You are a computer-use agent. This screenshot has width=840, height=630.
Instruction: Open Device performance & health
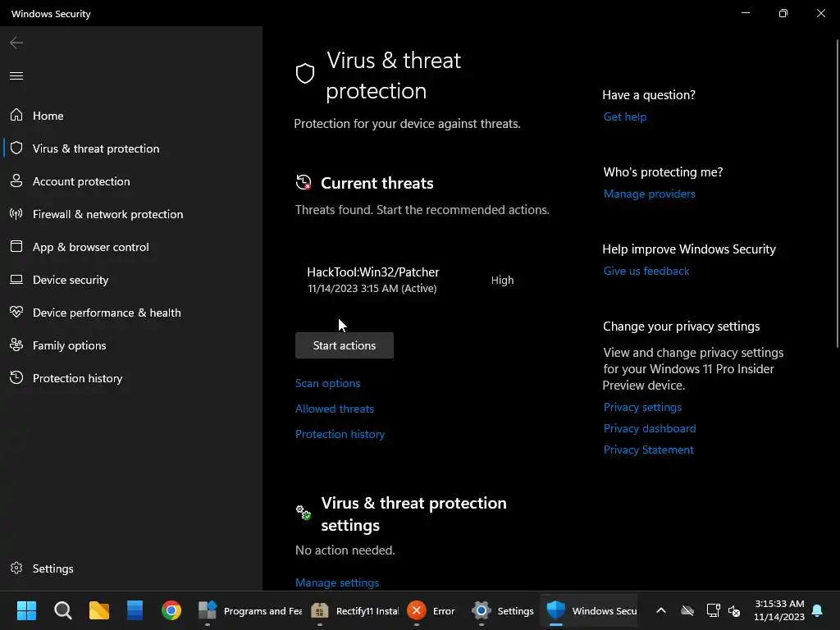pyautogui.click(x=131, y=313)
